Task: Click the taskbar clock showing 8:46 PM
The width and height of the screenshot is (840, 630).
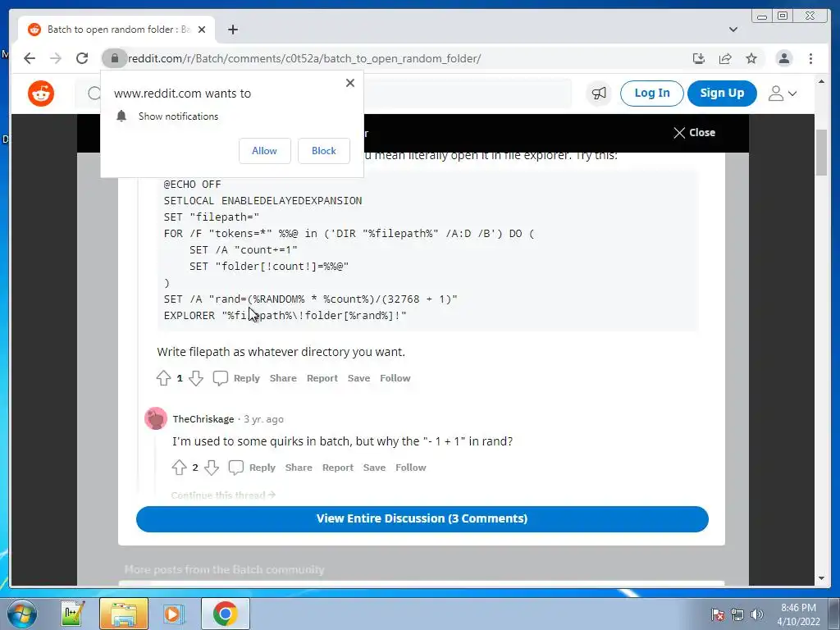Action: coord(798,614)
